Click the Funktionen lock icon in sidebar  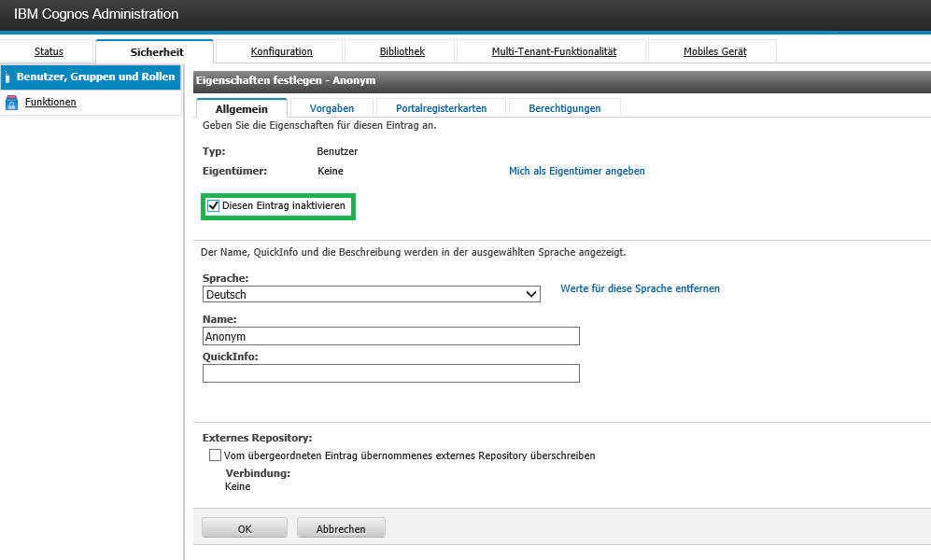coord(11,103)
